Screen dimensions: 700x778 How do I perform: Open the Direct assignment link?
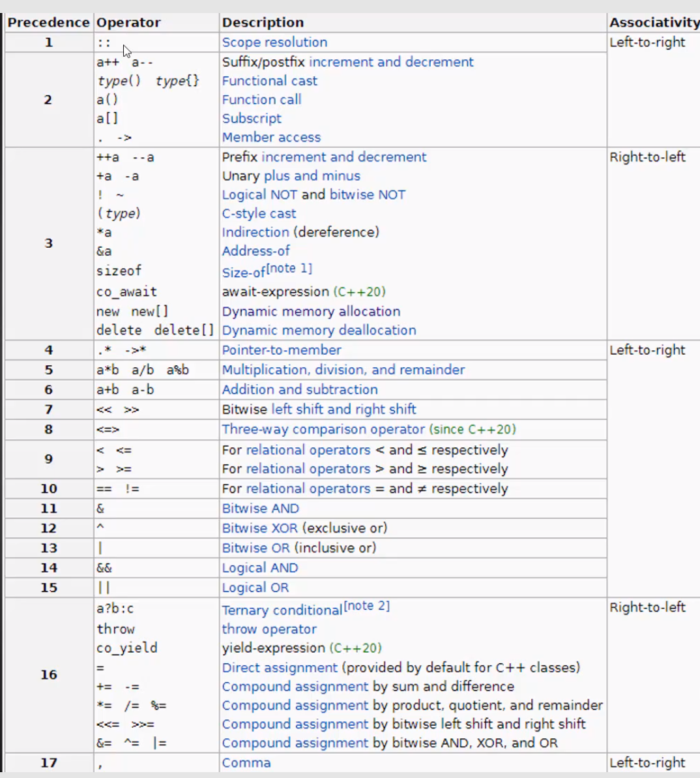click(x=280, y=668)
